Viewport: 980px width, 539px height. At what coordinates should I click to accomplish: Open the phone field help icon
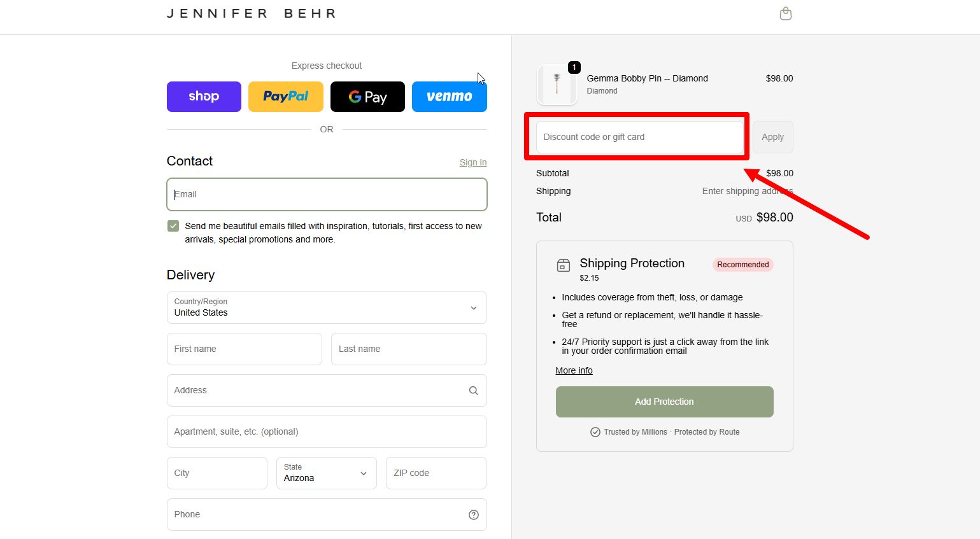(x=473, y=514)
